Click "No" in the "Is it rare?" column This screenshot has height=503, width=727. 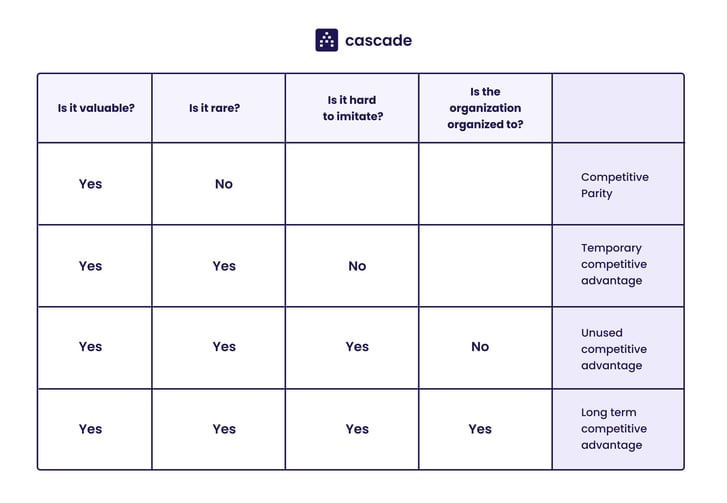pos(224,184)
